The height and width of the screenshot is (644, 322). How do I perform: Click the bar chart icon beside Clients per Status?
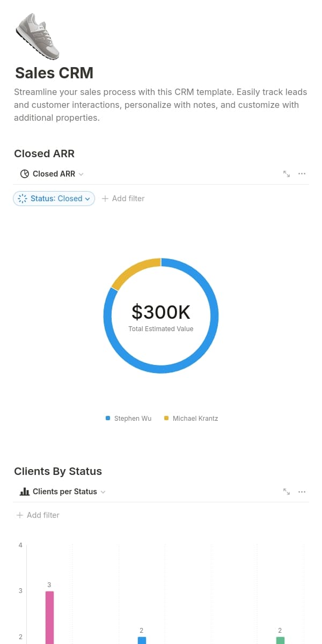(24, 492)
